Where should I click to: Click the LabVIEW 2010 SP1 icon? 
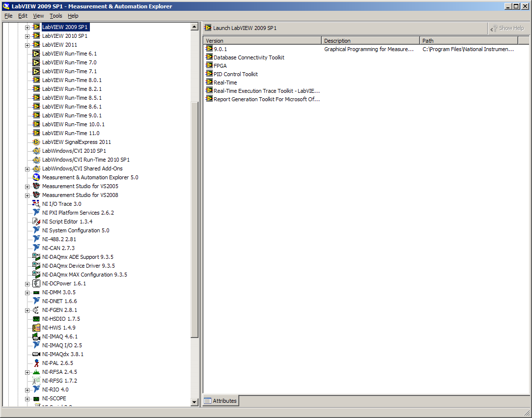pos(36,36)
